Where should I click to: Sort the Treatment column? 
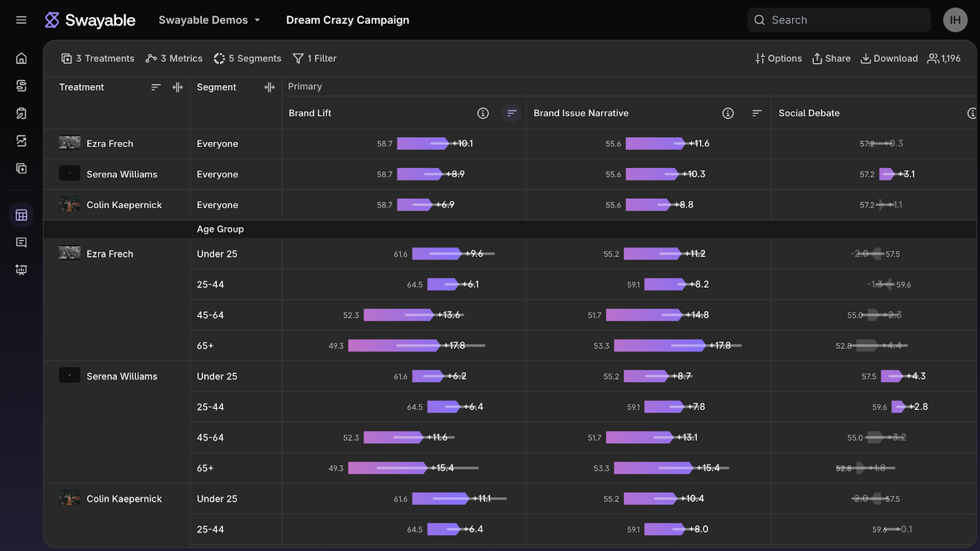click(x=156, y=88)
